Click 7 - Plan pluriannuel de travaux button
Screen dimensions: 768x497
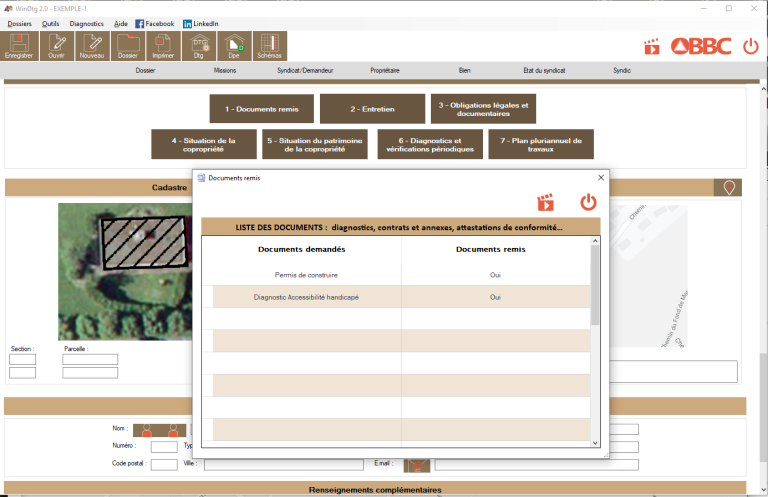(541, 144)
